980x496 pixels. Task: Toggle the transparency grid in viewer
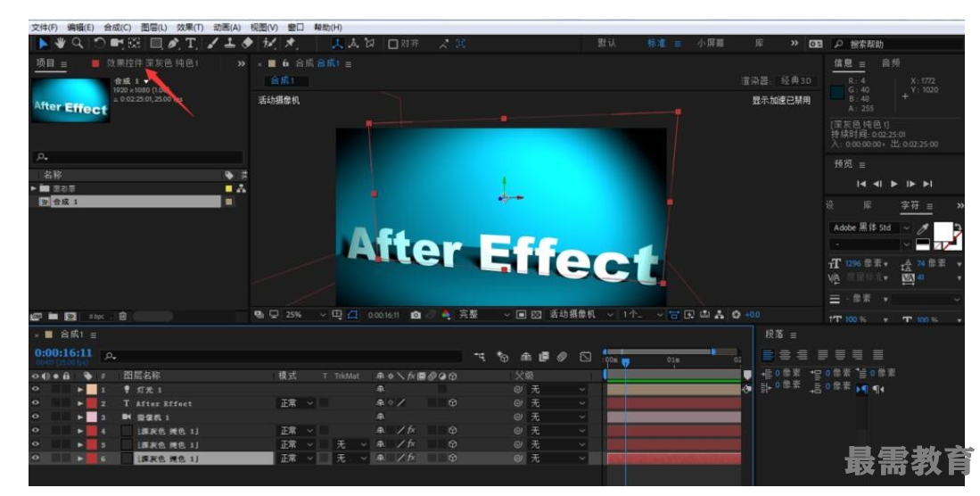coord(536,315)
